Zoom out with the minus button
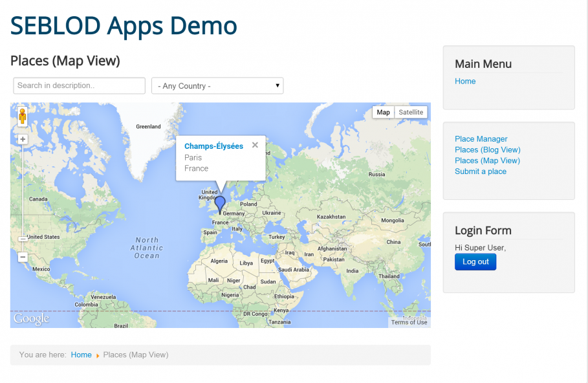This screenshot has height=383, width=588. tap(23, 257)
